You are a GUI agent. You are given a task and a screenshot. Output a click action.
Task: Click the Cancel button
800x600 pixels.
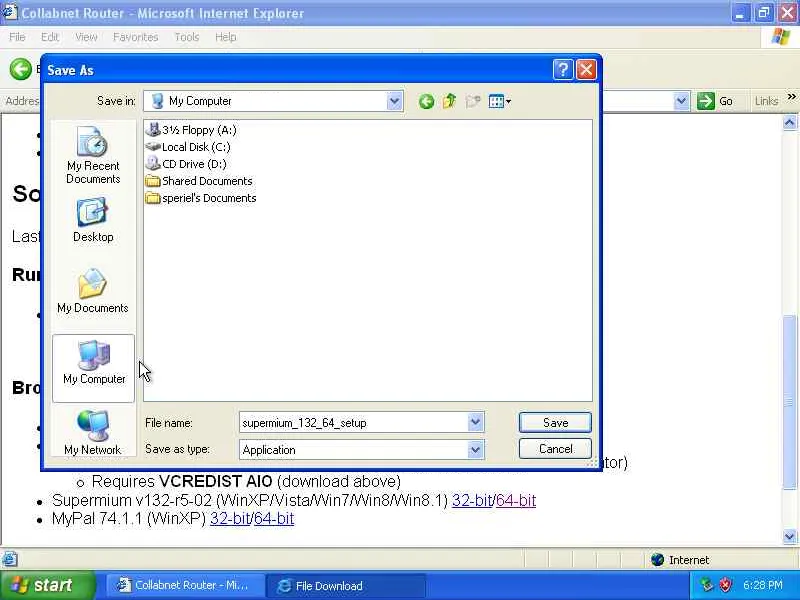pyautogui.click(x=555, y=449)
